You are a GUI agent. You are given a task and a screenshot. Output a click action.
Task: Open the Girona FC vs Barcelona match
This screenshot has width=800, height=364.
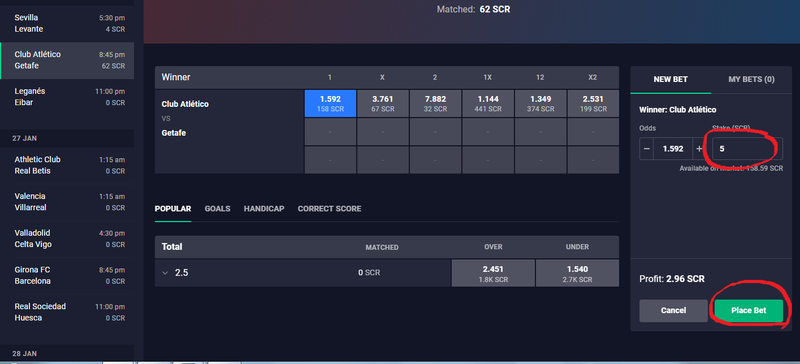tap(67, 276)
